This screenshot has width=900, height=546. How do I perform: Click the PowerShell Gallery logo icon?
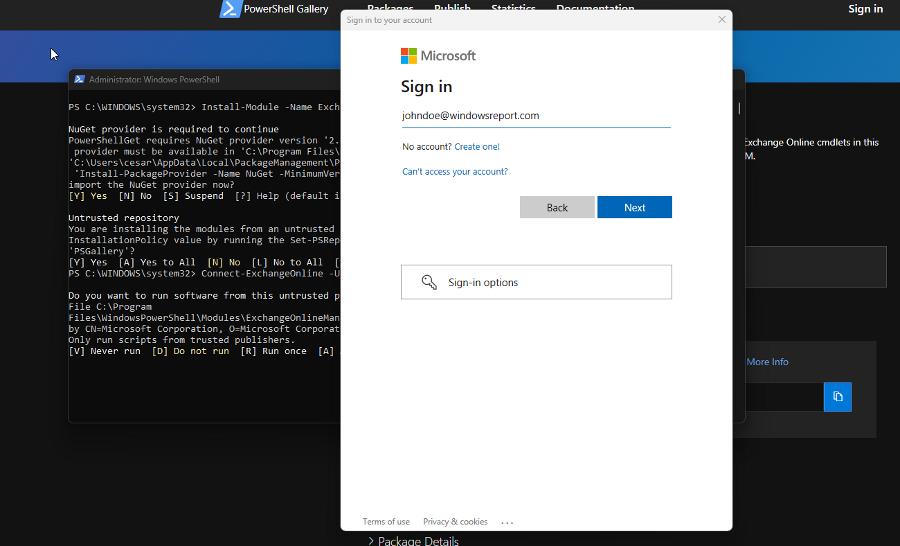230,9
